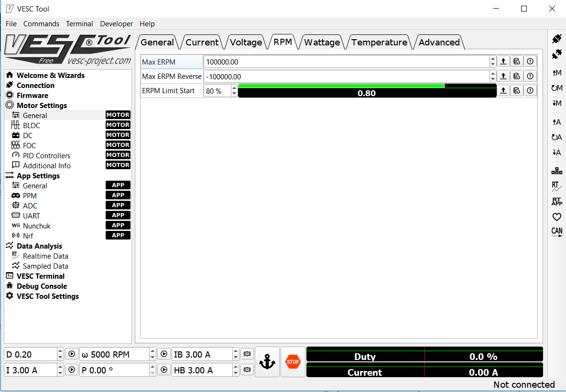Click the connect plug icon in right toolbar
This screenshot has height=392, width=566.
[x=556, y=39]
